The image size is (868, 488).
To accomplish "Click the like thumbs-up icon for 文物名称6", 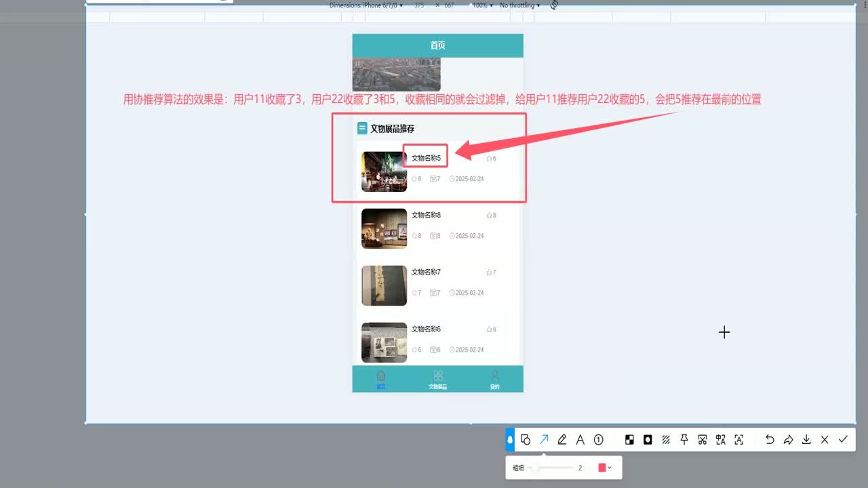I will (489, 329).
